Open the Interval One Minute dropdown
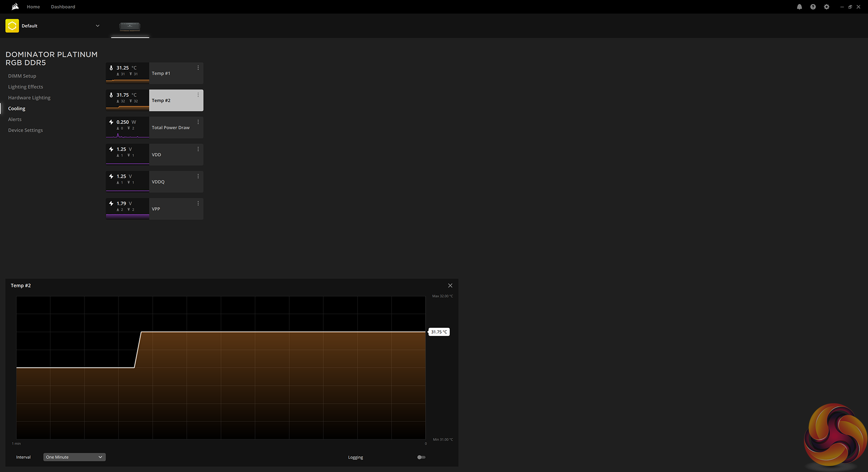Viewport: 868px width, 472px height. [x=75, y=457]
